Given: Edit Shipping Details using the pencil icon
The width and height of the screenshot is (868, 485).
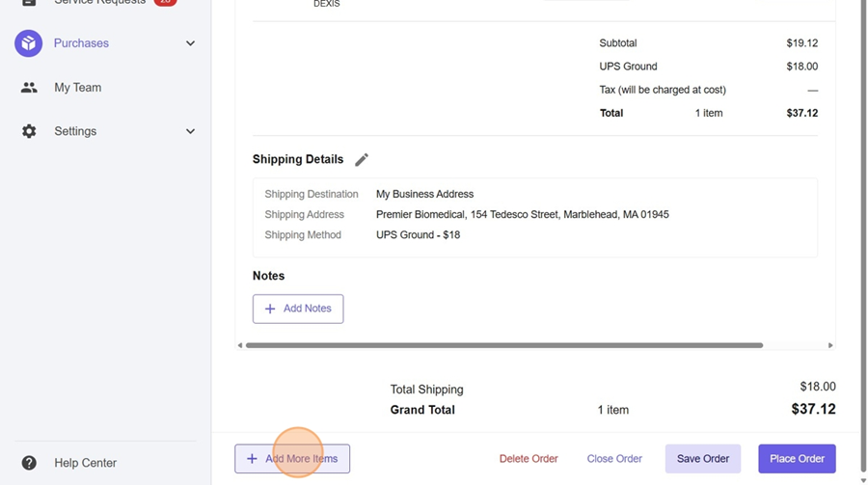Looking at the screenshot, I should [x=362, y=160].
